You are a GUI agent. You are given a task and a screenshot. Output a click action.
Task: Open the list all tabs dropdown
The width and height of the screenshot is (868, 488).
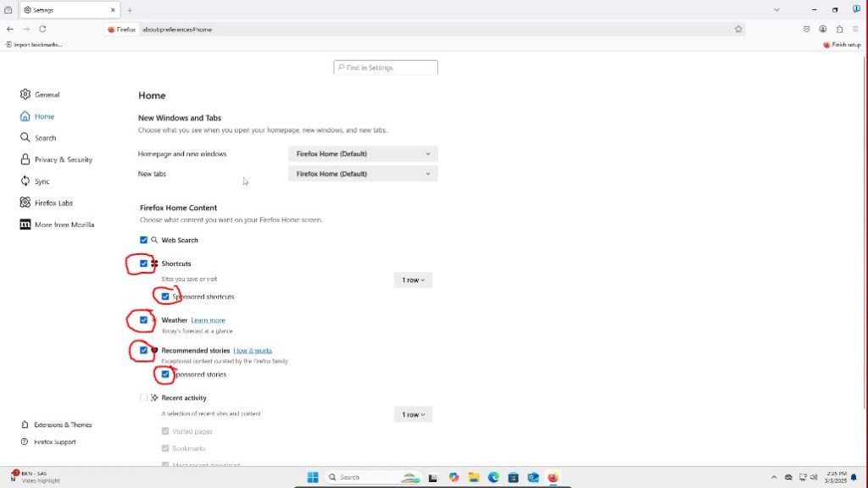coord(776,10)
